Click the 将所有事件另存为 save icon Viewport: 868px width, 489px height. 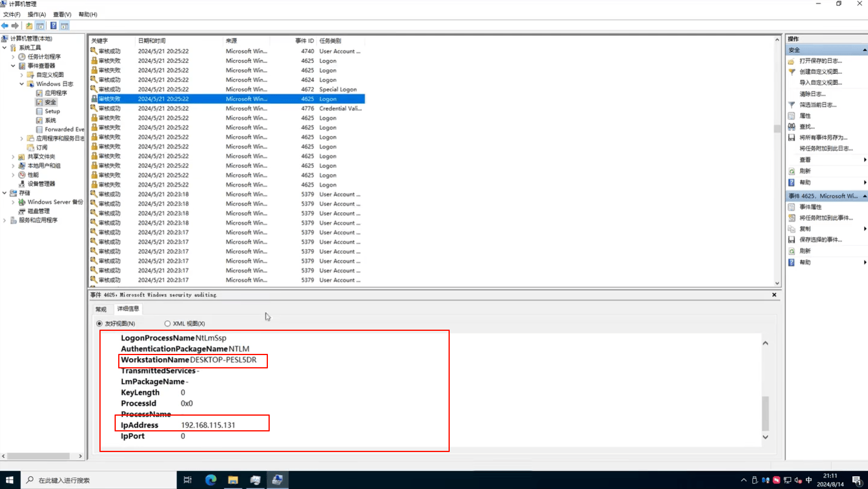(792, 138)
